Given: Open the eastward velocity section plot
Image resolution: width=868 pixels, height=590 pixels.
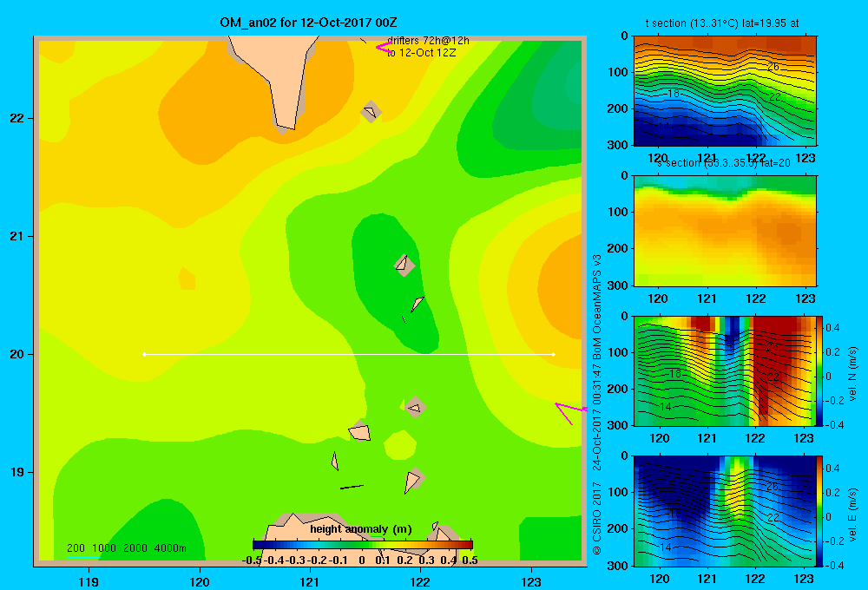Looking at the screenshot, I should (725, 511).
